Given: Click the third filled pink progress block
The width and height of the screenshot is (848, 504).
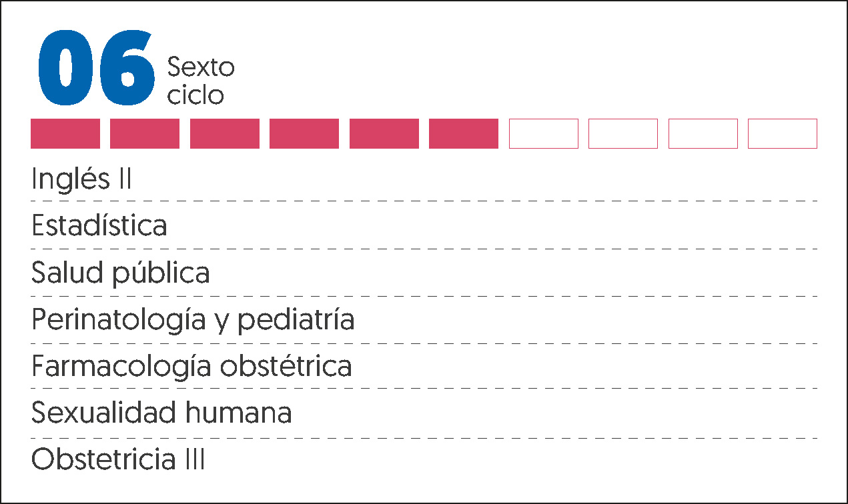Looking at the screenshot, I should coord(225,133).
